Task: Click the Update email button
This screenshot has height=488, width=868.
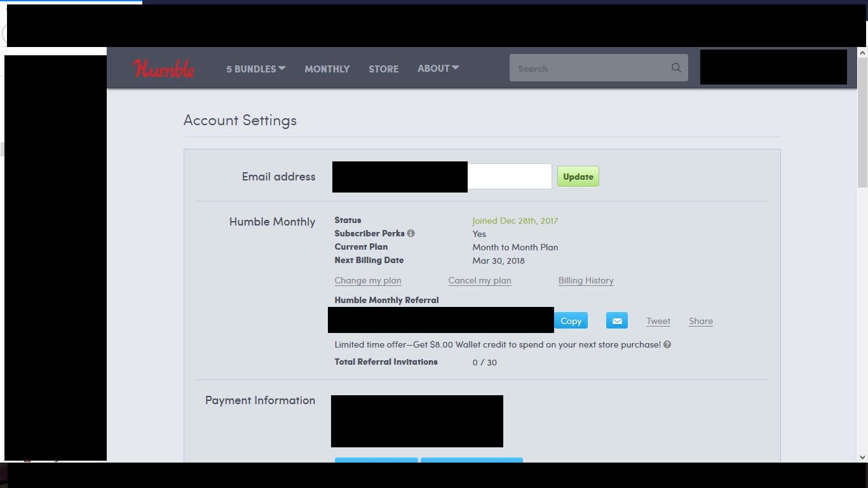Action: (578, 177)
